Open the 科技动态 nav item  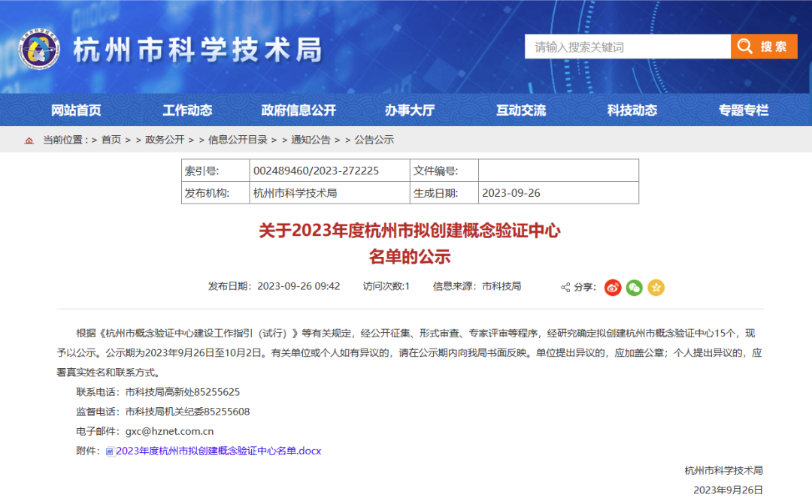click(632, 110)
